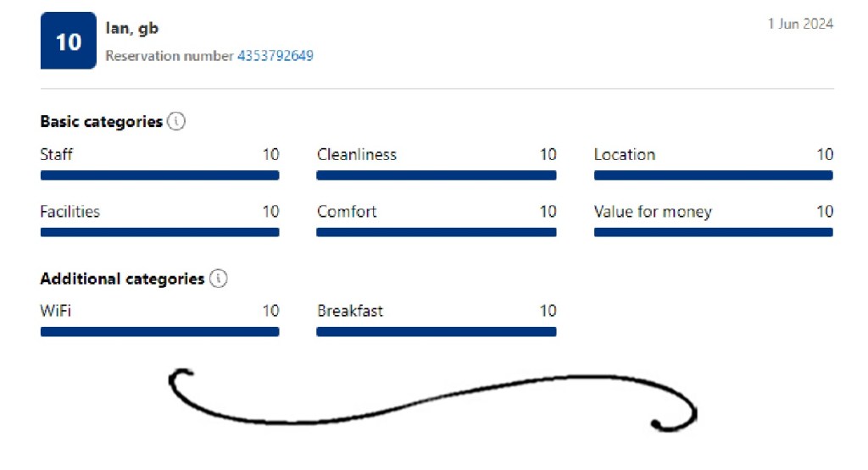Click the Additional categories info icon
868x470 pixels.
tap(219, 279)
